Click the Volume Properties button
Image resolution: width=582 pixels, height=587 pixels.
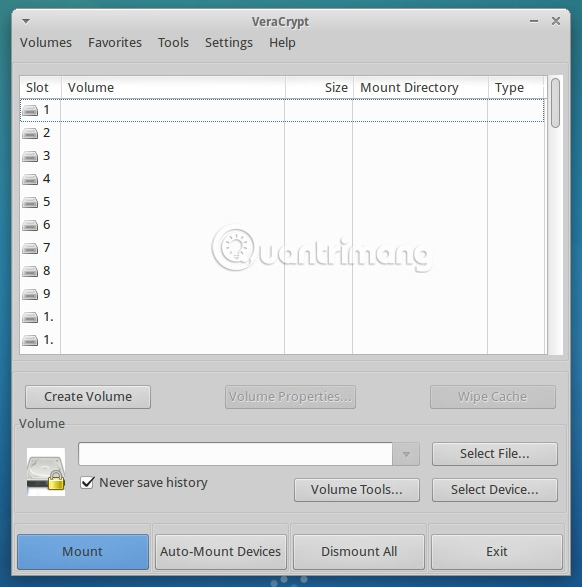290,397
